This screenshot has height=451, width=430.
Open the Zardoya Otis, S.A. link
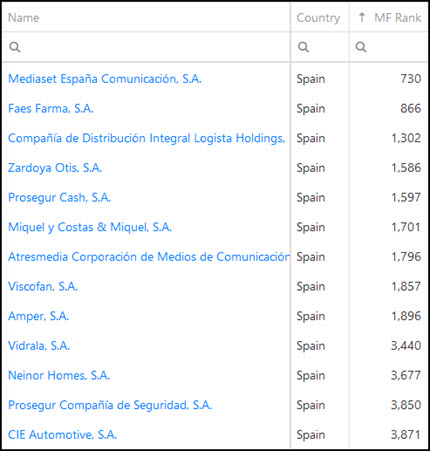pyautogui.click(x=55, y=168)
